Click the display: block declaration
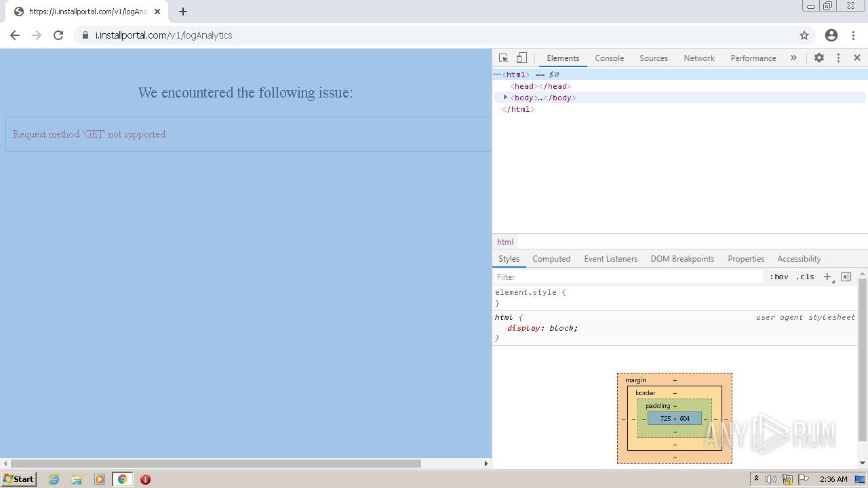 542,328
